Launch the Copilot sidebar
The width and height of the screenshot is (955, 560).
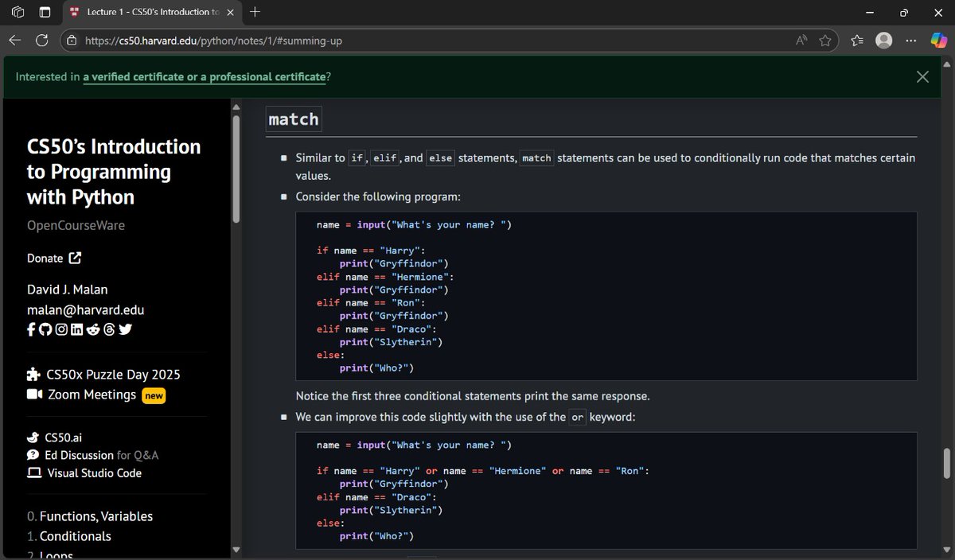coord(938,41)
